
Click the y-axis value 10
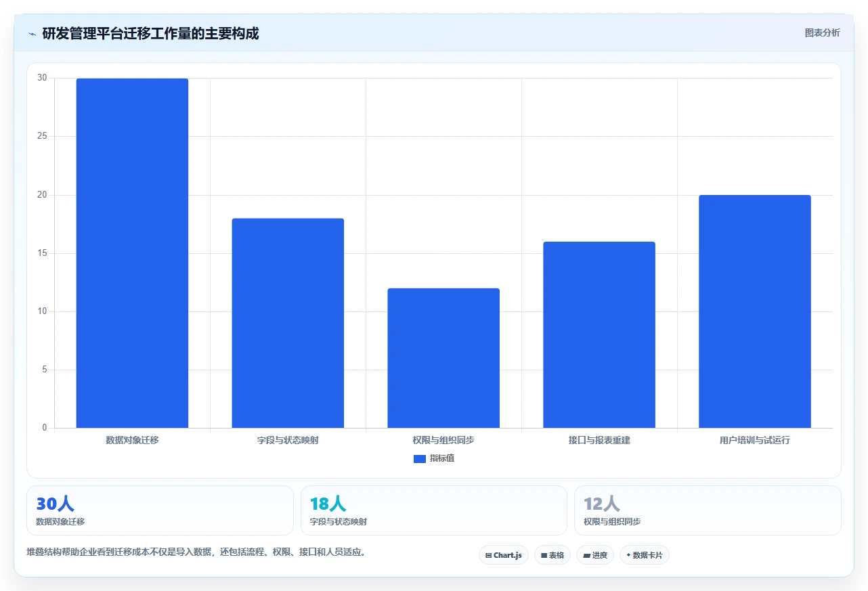pos(42,311)
